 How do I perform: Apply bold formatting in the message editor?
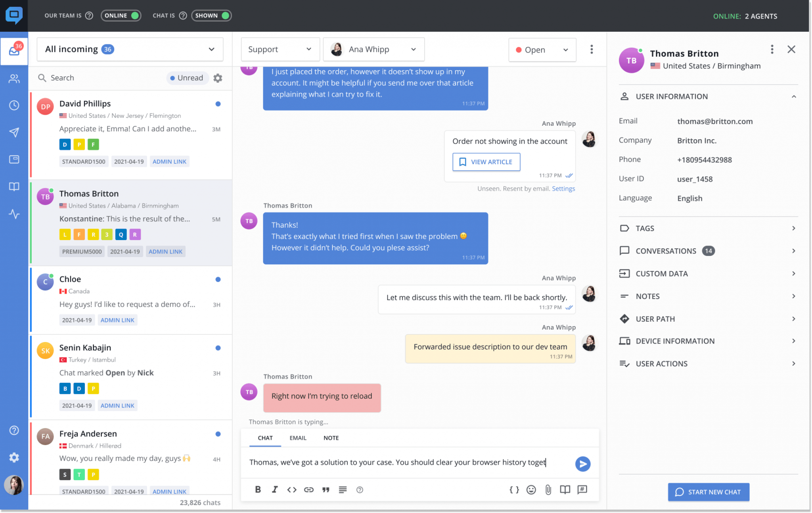pyautogui.click(x=258, y=490)
